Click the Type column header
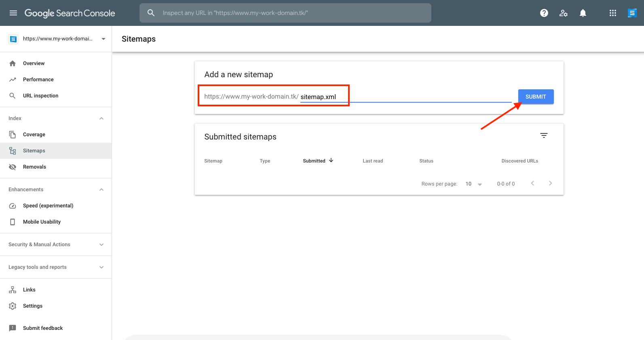644x340 pixels. 265,161
